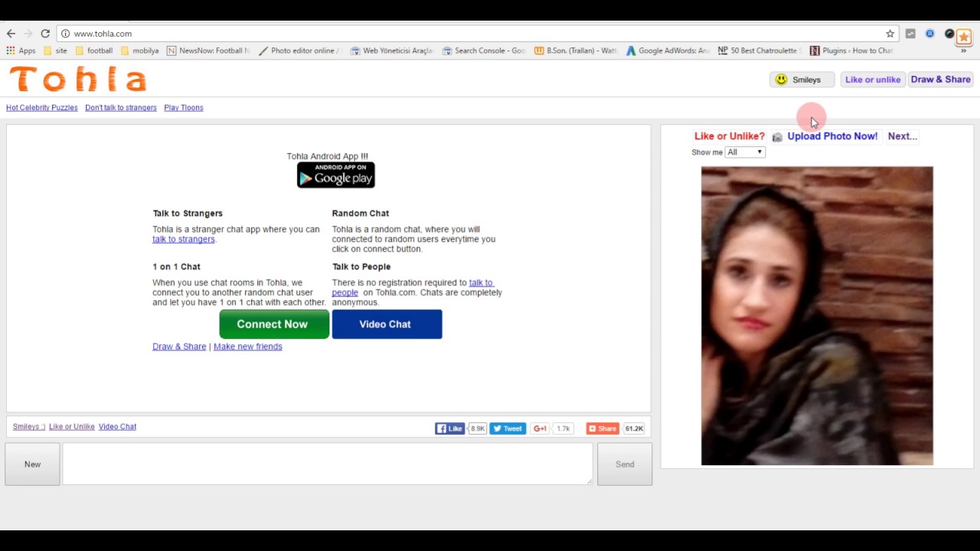The image size is (980, 551).
Task: Click the New chat button
Action: (x=32, y=465)
